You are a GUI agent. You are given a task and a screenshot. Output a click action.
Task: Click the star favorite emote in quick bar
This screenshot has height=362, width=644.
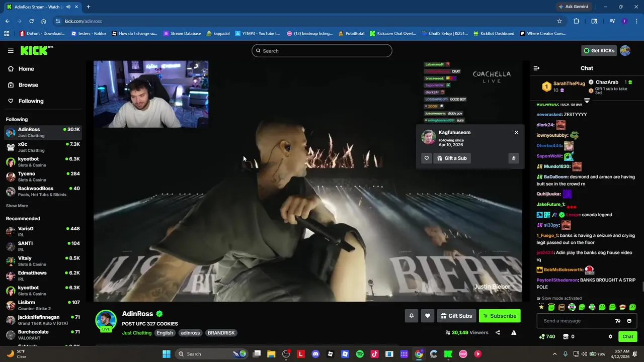tap(541, 307)
